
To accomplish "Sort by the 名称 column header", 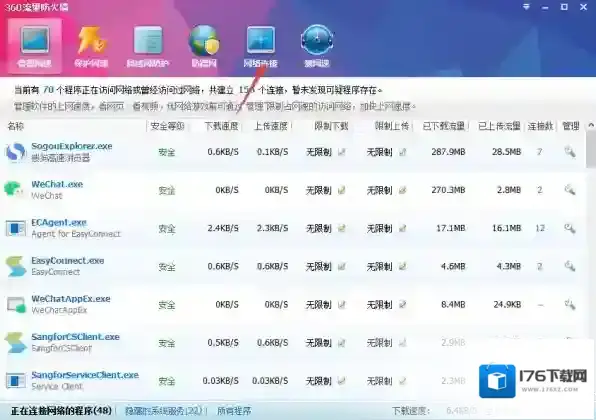I will click(16, 126).
